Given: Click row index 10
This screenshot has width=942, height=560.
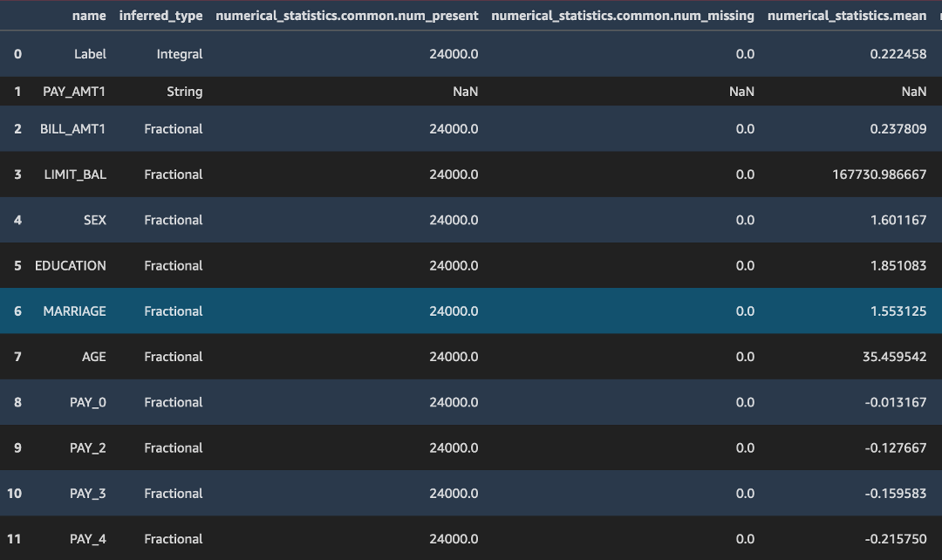Looking at the screenshot, I should (x=15, y=494).
